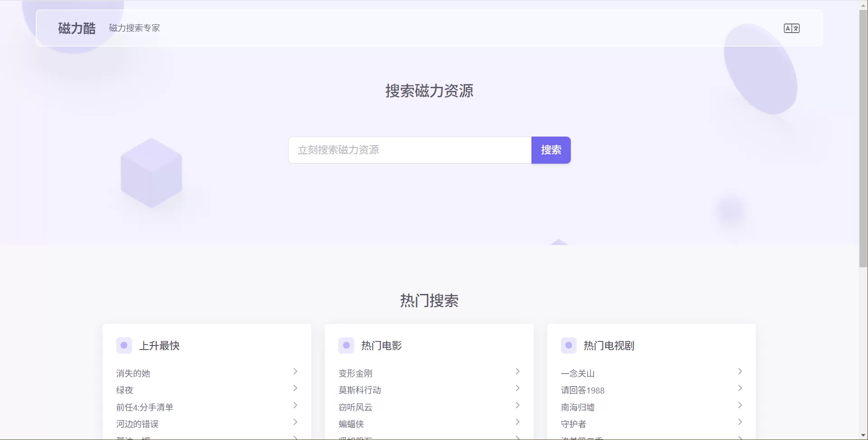Viewport: 868px width, 440px height.
Task: Open the 绿夜 hot search entry
Action: pos(124,390)
